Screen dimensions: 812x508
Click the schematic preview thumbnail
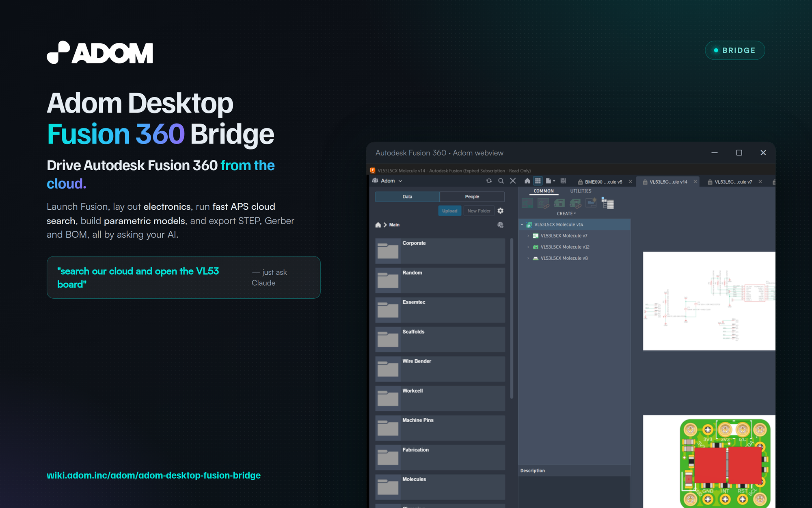pyautogui.click(x=709, y=301)
